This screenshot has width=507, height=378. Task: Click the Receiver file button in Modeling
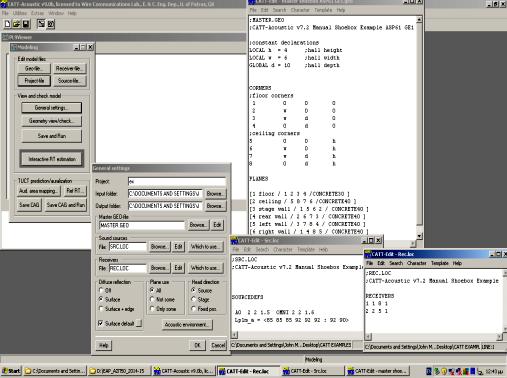(70, 68)
